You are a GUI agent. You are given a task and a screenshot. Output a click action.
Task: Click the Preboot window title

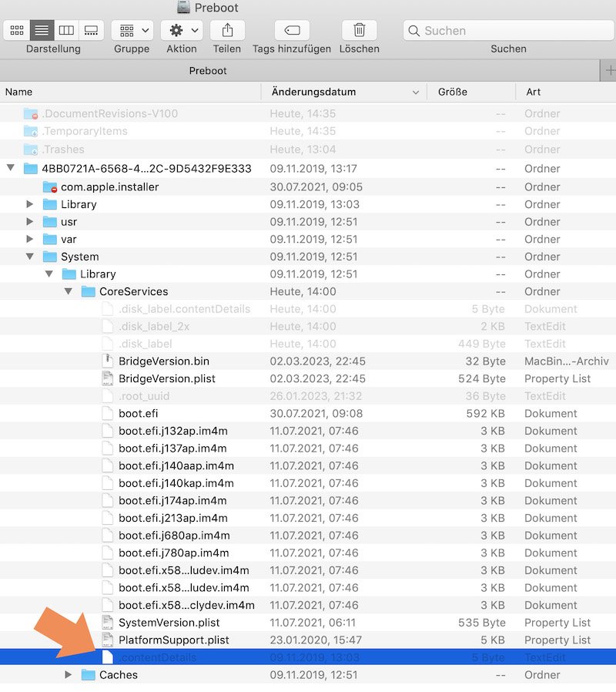tap(216, 8)
